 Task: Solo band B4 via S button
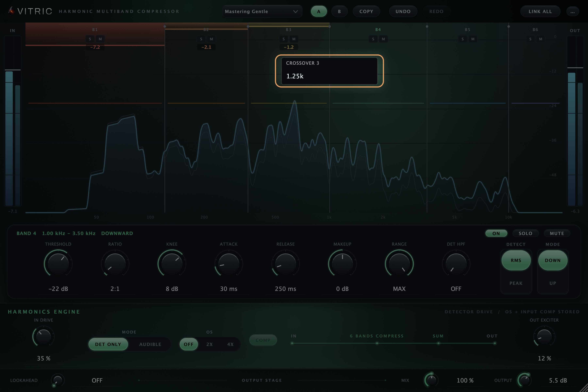point(373,39)
